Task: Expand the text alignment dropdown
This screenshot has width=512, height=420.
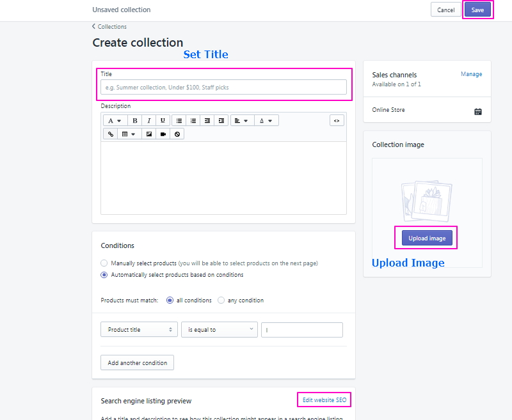Action: coord(241,120)
